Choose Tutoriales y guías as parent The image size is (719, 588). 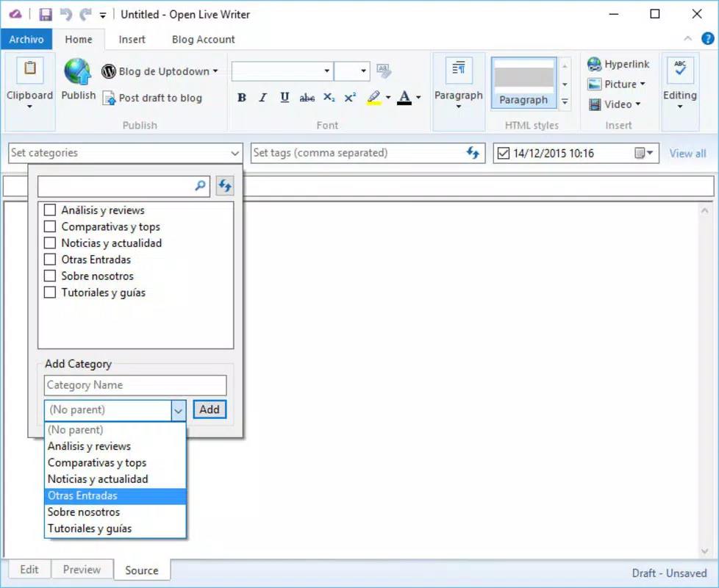click(x=115, y=528)
